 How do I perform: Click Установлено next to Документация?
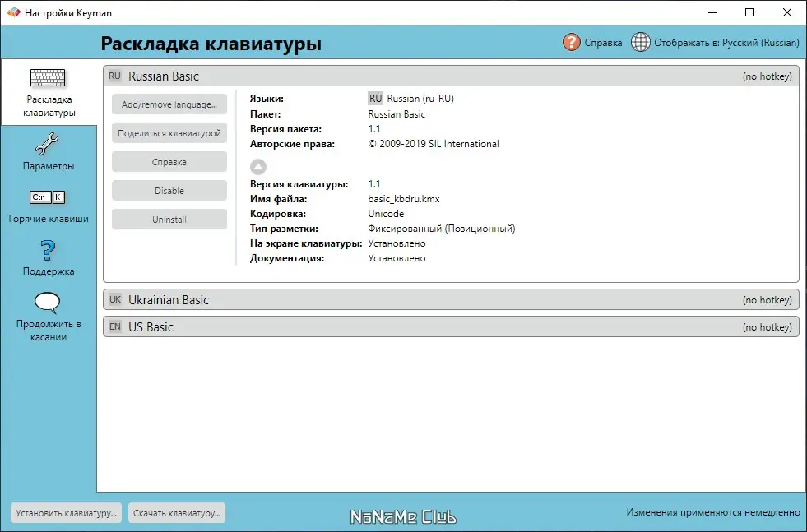click(397, 258)
